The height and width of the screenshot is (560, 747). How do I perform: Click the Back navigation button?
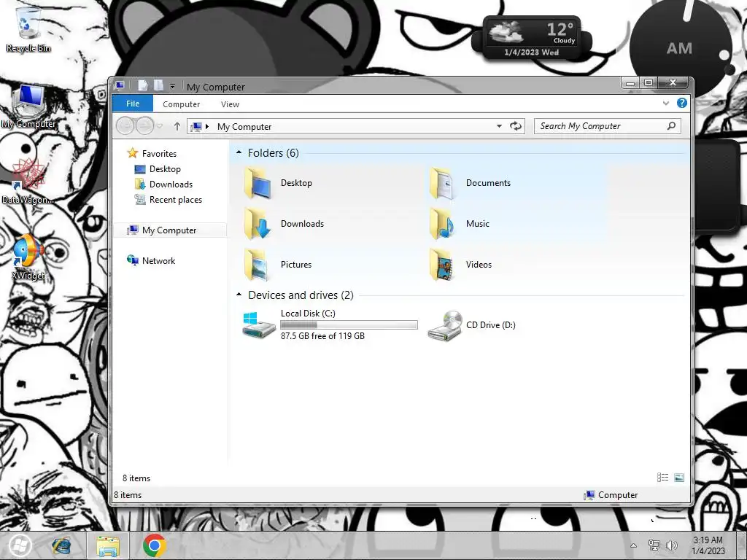coord(125,126)
